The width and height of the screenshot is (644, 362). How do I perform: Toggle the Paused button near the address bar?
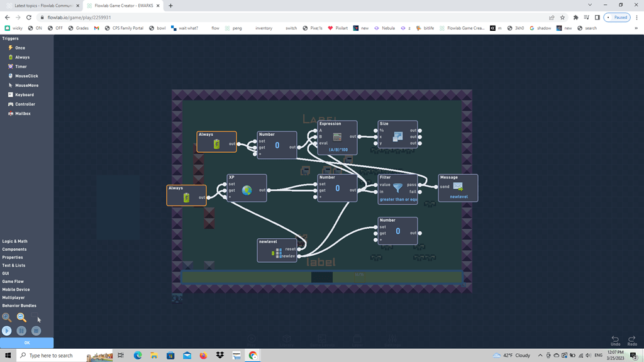click(617, 18)
